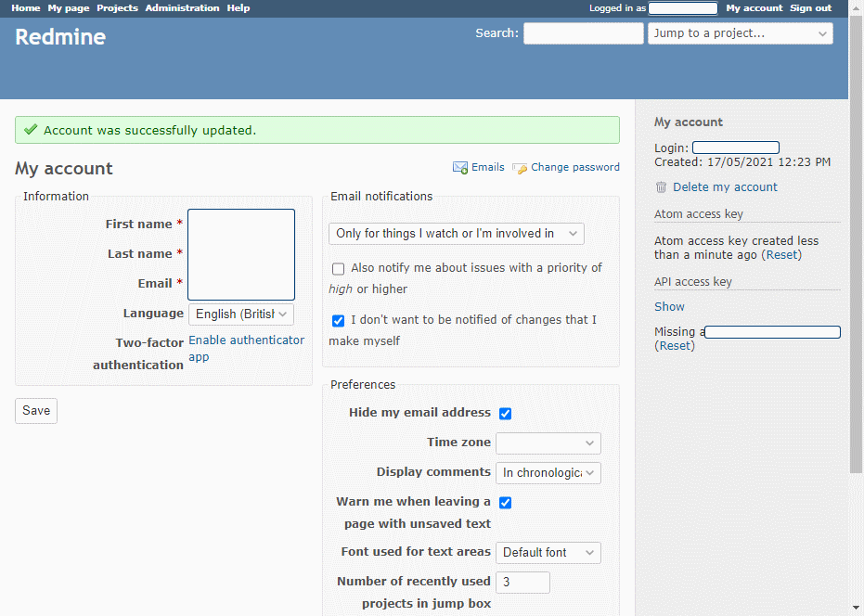Click the Redmine header title
This screenshot has height=616, width=864.
tap(60, 37)
